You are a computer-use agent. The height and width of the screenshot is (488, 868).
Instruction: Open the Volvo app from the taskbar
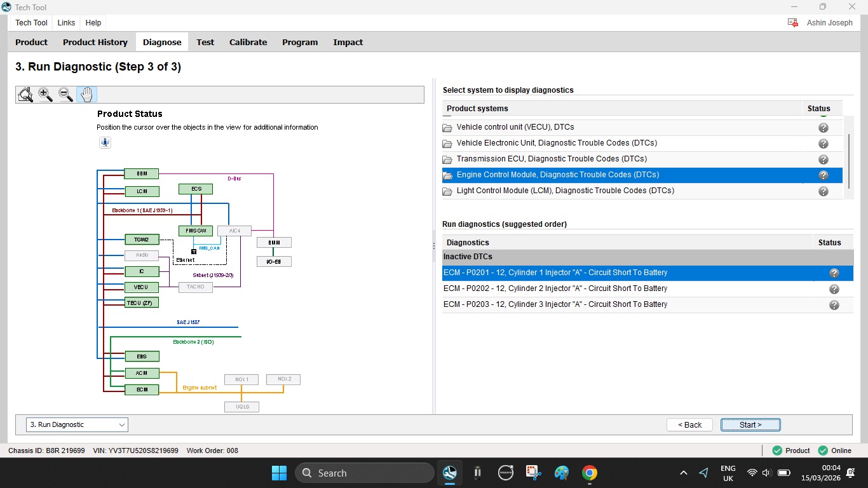[x=506, y=473]
